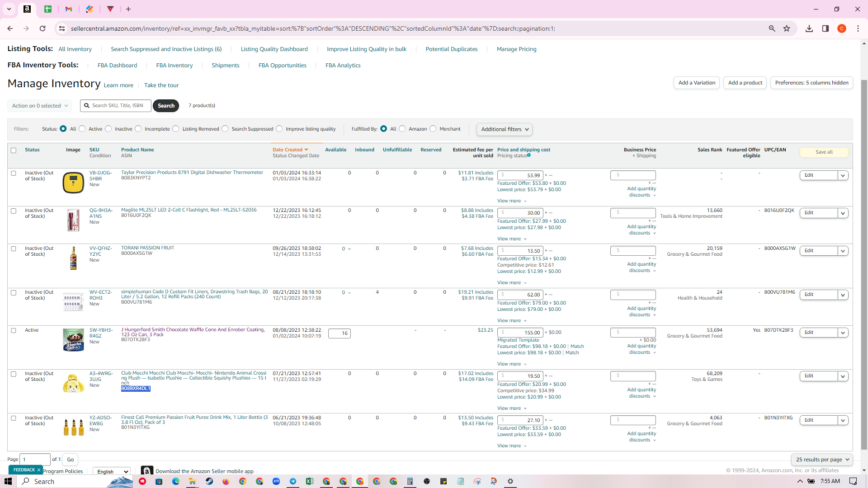
Task: Open All Inventory listing tool
Action: pos(75,49)
